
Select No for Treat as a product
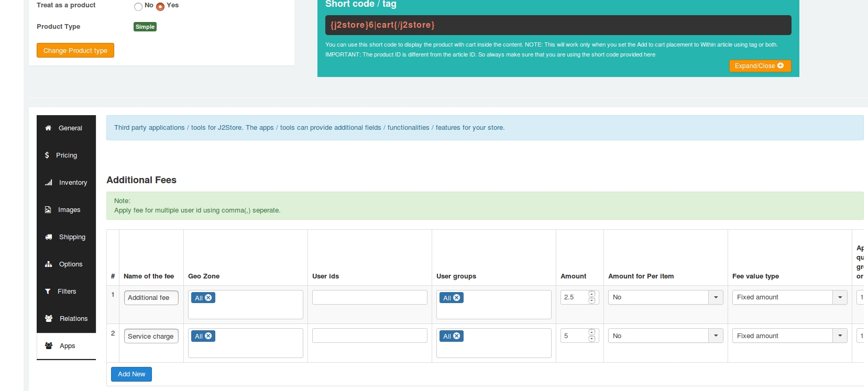coord(138,7)
